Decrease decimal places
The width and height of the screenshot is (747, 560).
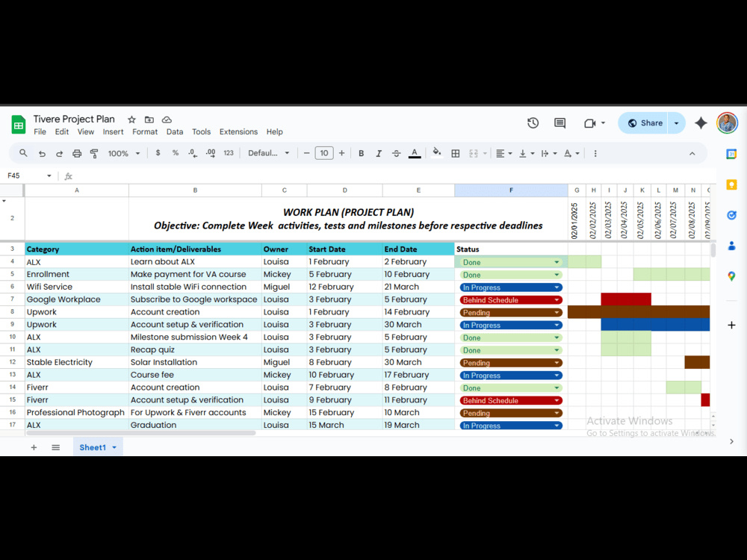(193, 153)
